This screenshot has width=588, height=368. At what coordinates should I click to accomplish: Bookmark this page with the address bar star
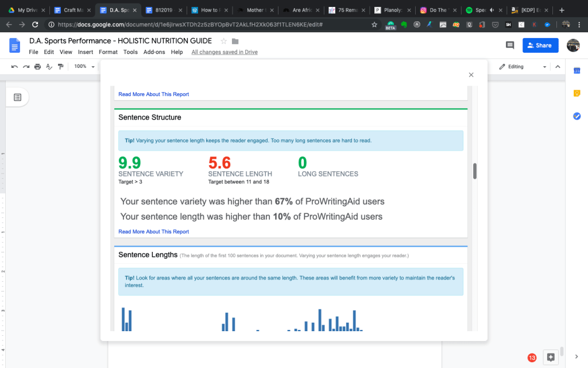pos(374,25)
